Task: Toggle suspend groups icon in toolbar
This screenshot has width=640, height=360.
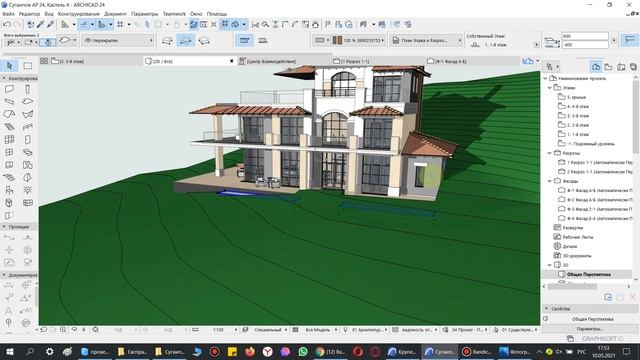Action: click(x=225, y=24)
